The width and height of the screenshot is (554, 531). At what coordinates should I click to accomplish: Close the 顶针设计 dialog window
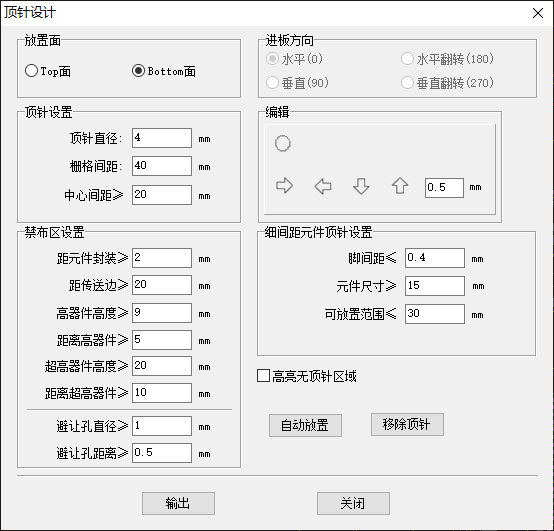pyautogui.click(x=538, y=13)
